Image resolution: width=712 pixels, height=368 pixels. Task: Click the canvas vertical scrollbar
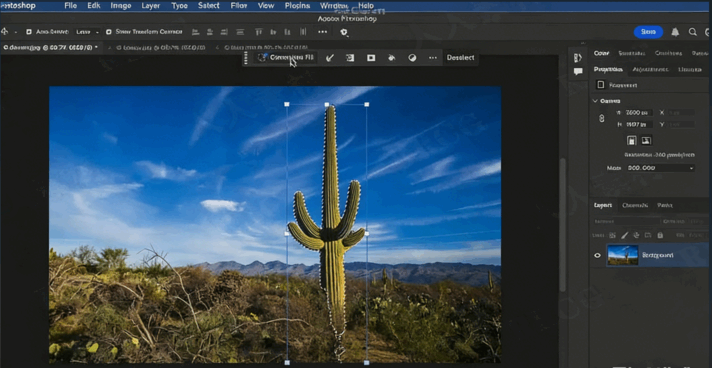point(563,225)
